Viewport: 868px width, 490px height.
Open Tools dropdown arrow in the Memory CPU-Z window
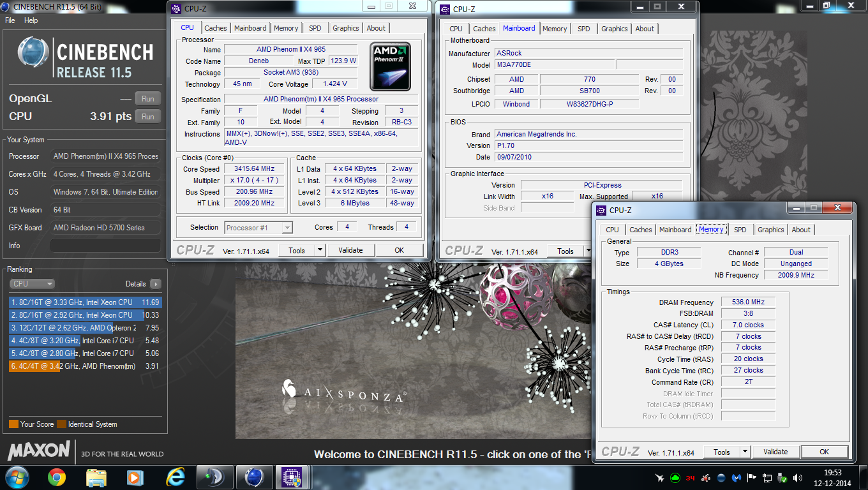(x=745, y=452)
